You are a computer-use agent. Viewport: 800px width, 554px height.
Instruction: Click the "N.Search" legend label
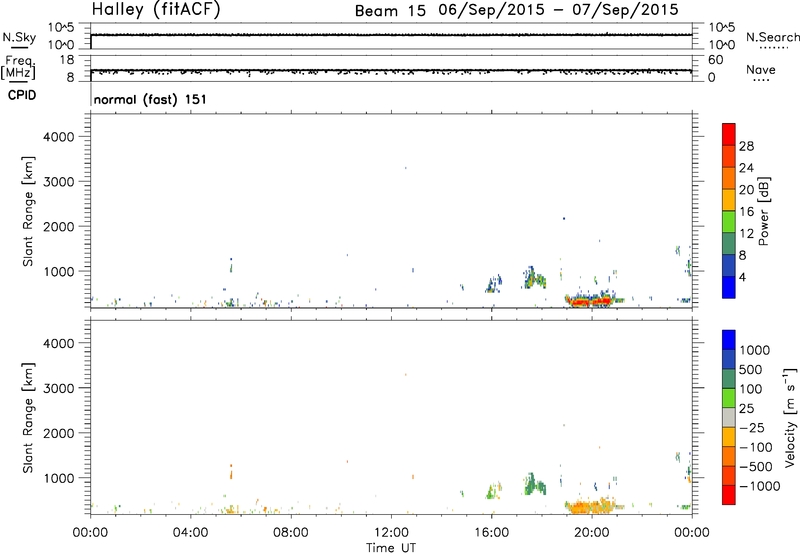coord(772,37)
